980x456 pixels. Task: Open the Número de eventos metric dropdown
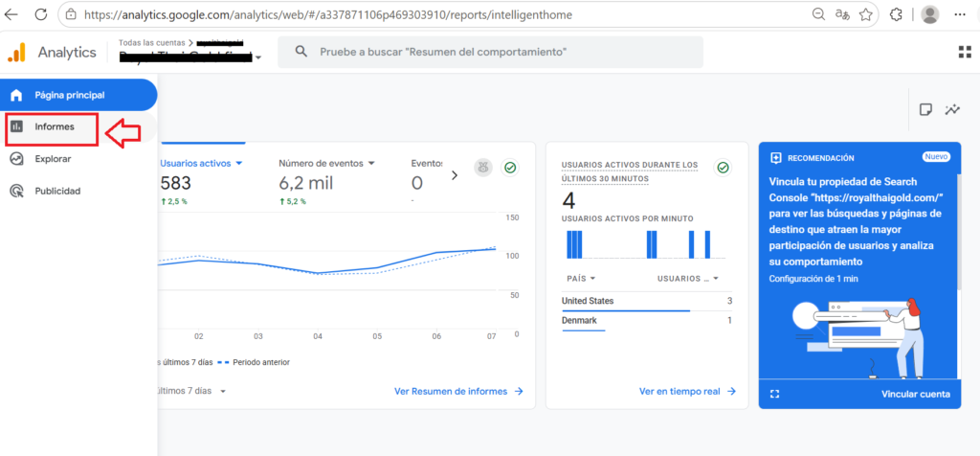(327, 163)
